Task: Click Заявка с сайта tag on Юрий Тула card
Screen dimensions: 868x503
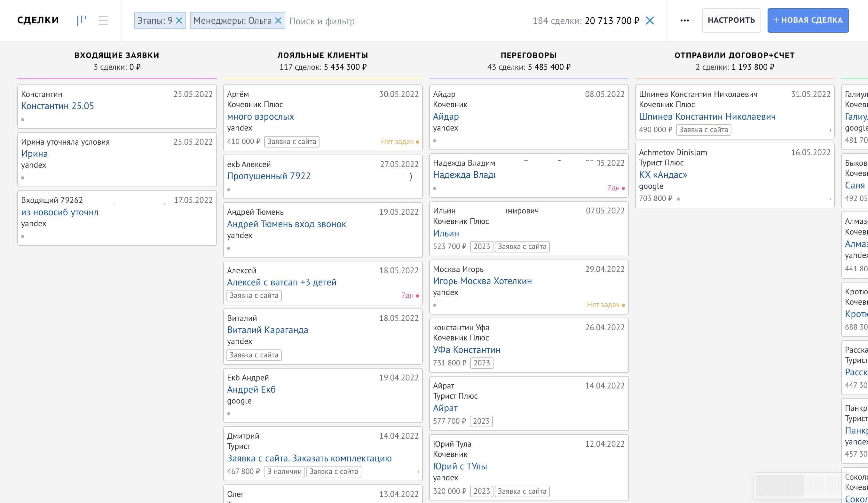Action: click(x=522, y=491)
